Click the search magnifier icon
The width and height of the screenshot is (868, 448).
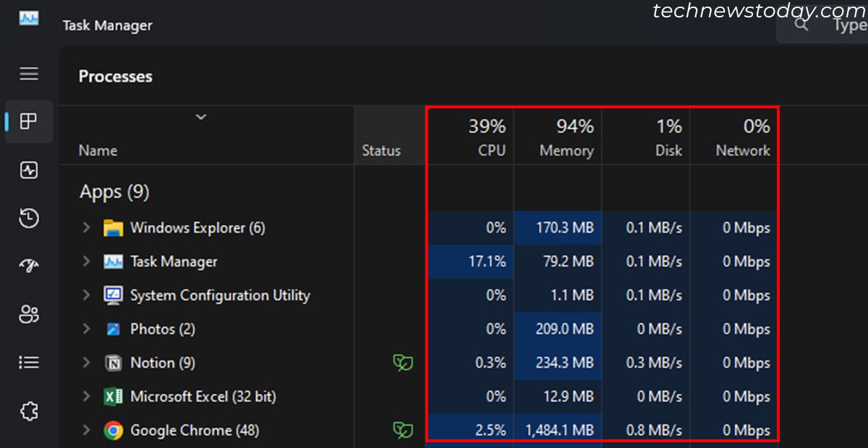(800, 24)
